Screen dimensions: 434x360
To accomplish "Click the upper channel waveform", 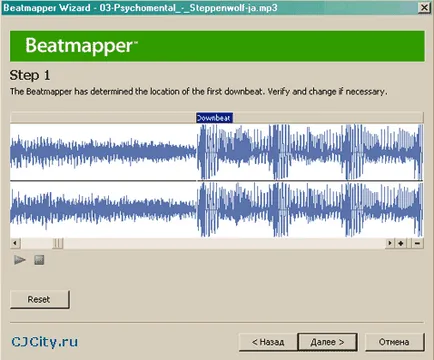I will 217,152.
